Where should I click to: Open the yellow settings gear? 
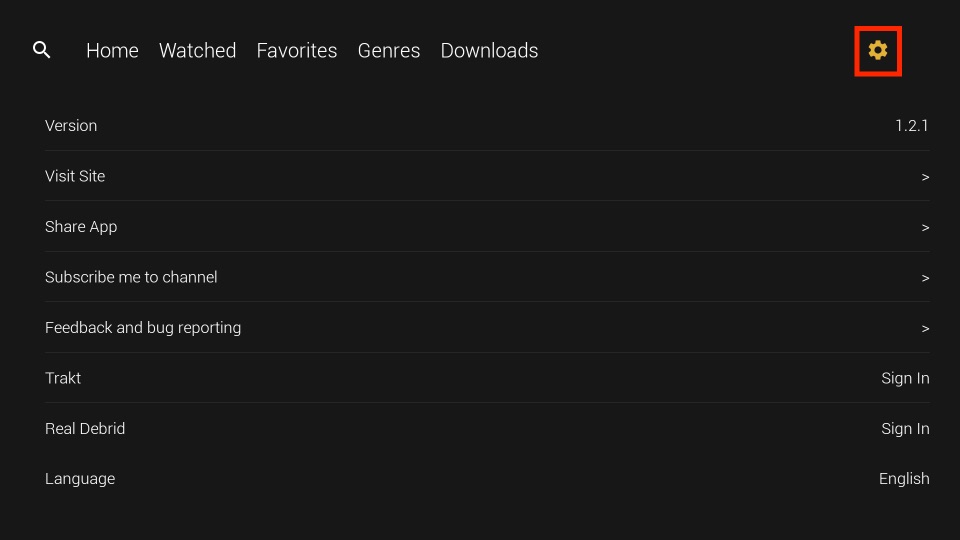click(x=877, y=50)
